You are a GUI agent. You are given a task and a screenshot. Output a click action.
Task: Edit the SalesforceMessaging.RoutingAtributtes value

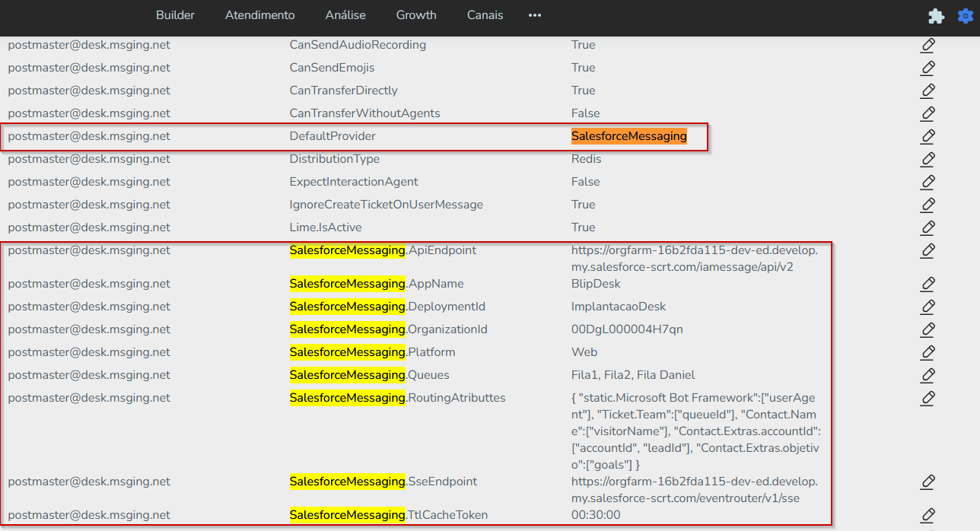point(928,398)
